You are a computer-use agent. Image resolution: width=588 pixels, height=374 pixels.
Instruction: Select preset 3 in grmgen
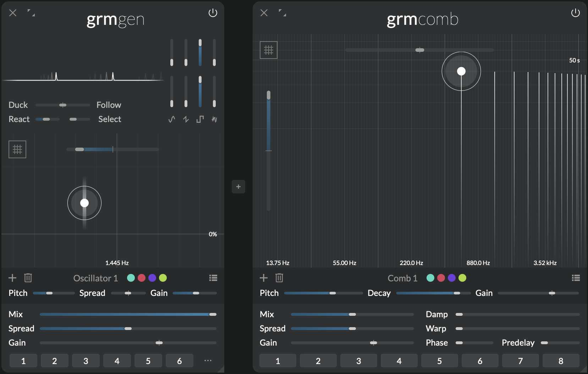click(86, 361)
